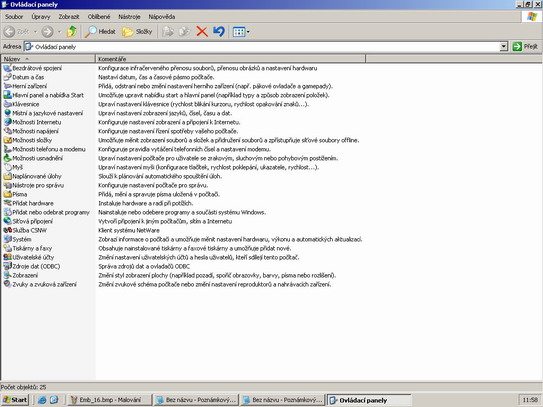
Task: Switch to Emb_16.bmp - Malování taskbar button
Action: point(109,400)
